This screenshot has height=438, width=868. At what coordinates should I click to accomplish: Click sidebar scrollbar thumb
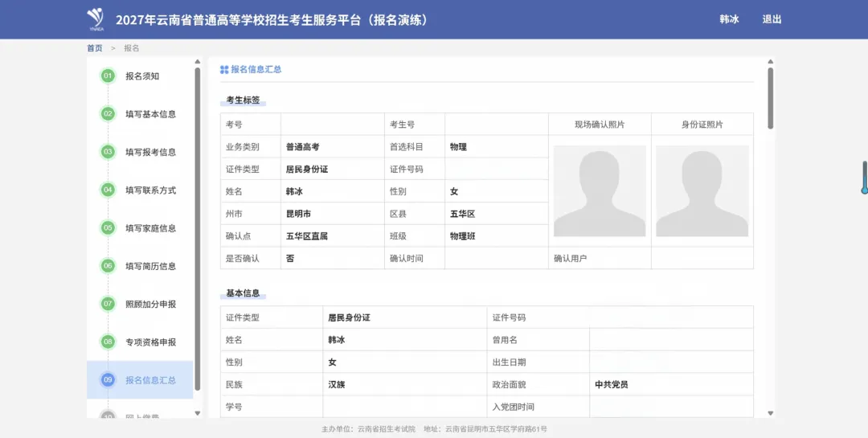point(198,229)
